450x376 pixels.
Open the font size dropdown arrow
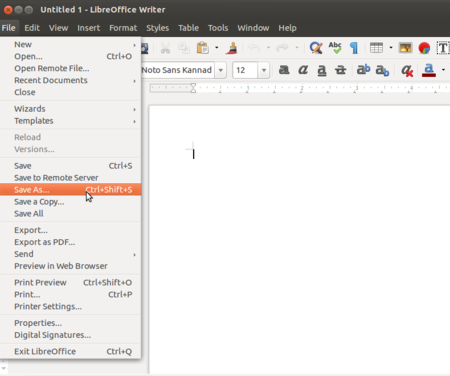click(264, 70)
